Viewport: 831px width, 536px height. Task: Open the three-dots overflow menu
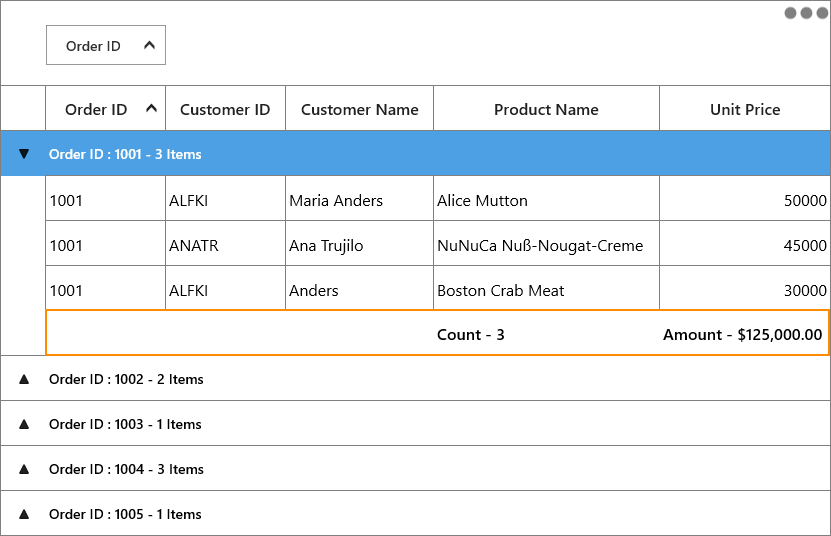point(806,13)
